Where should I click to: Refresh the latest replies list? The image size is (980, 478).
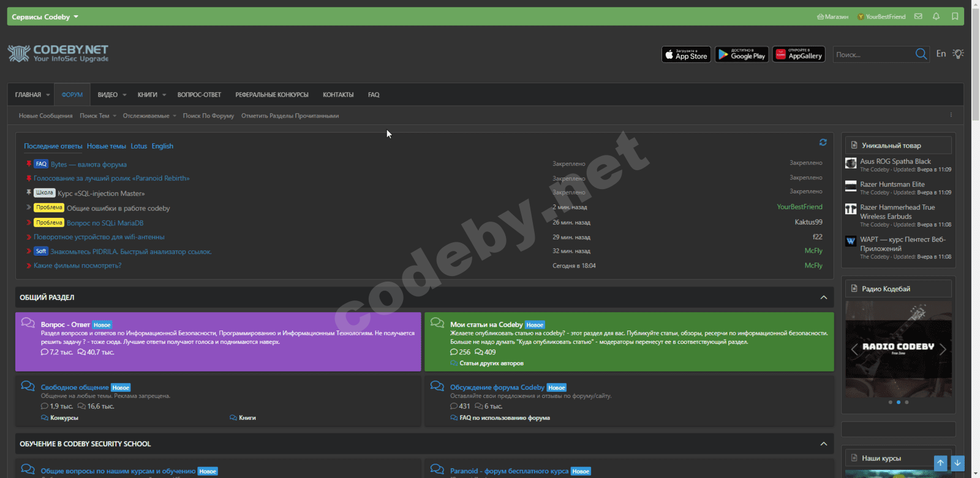pos(823,142)
